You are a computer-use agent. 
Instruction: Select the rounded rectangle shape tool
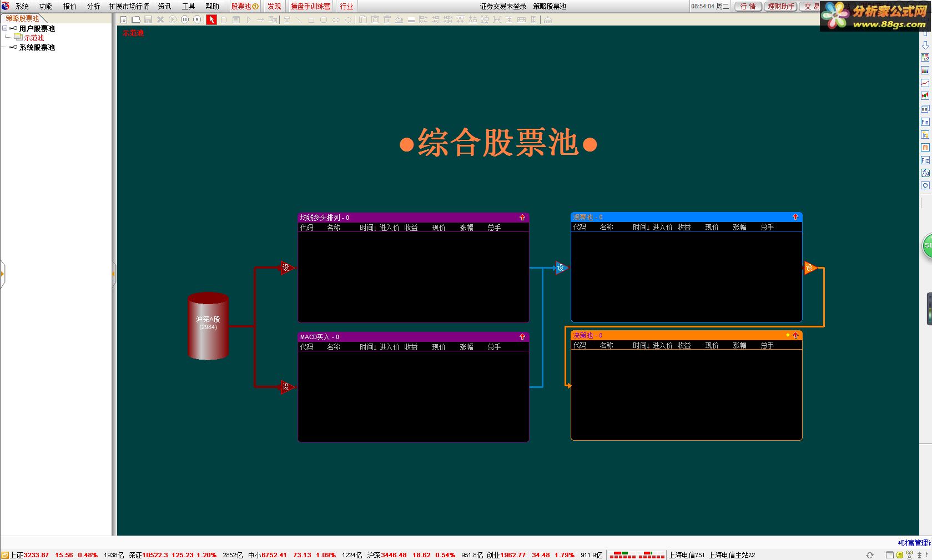coord(324,19)
